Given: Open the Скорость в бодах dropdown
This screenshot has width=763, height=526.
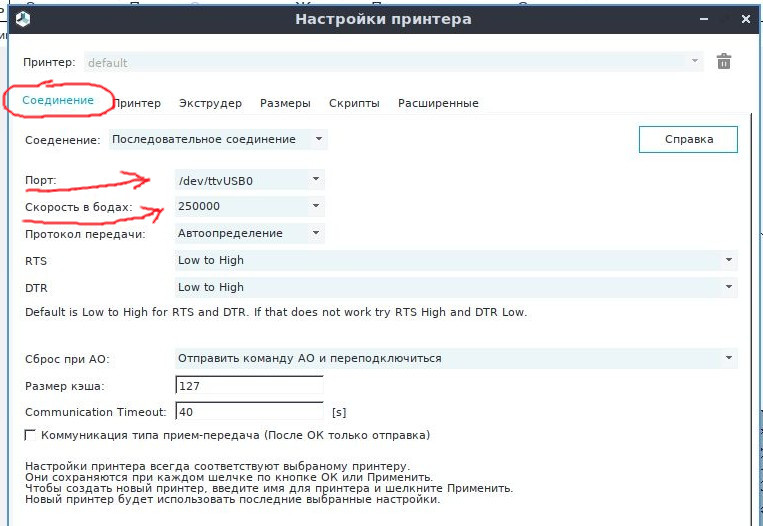Looking at the screenshot, I should [x=249, y=207].
